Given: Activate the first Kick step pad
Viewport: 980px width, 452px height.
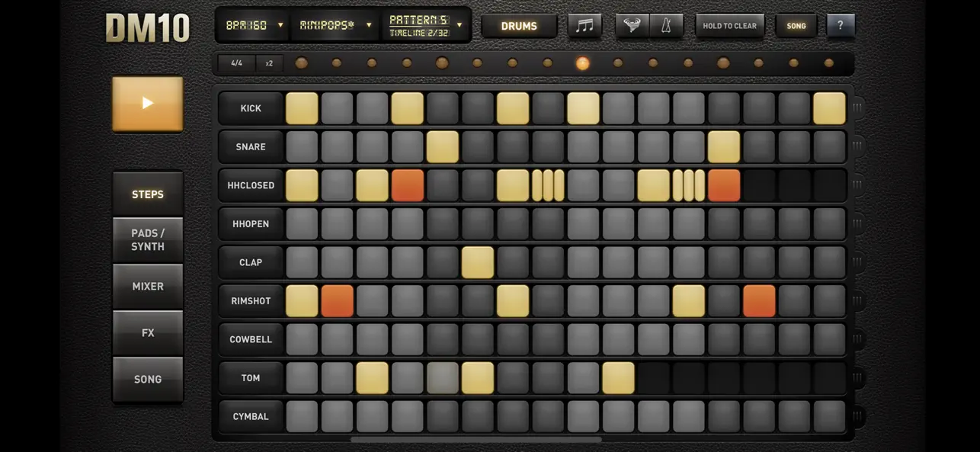Looking at the screenshot, I should [302, 107].
